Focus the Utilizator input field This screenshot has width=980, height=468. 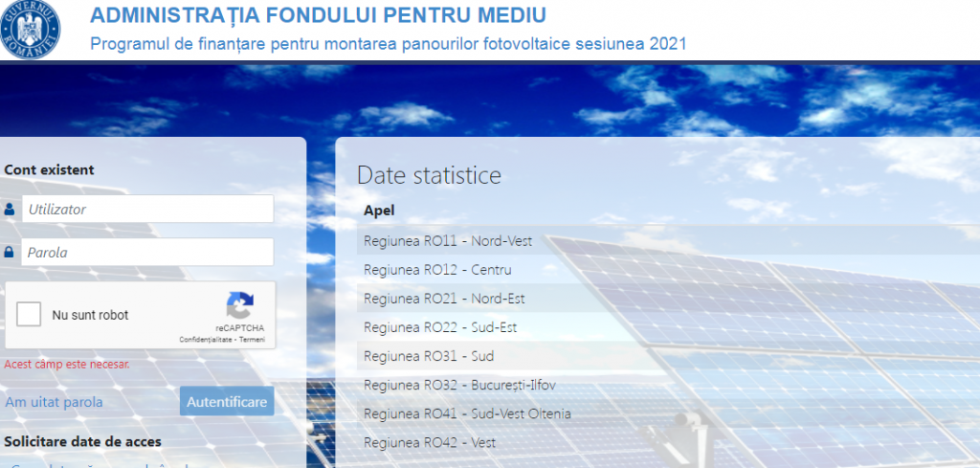(148, 209)
